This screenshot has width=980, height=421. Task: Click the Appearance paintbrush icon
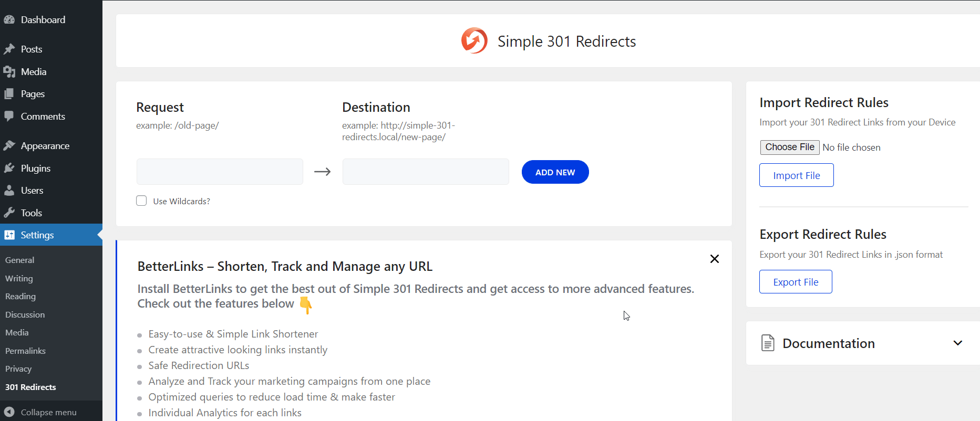9,146
